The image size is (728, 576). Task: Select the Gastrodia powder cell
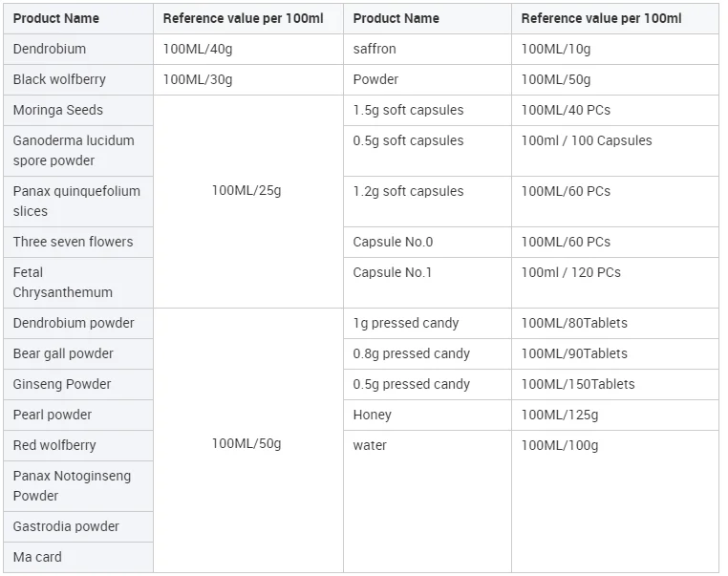(x=66, y=526)
